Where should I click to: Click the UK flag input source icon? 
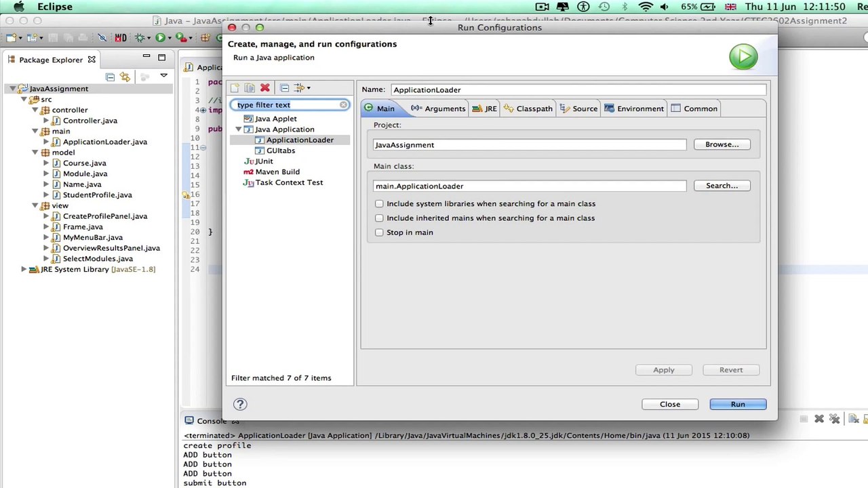(730, 7)
